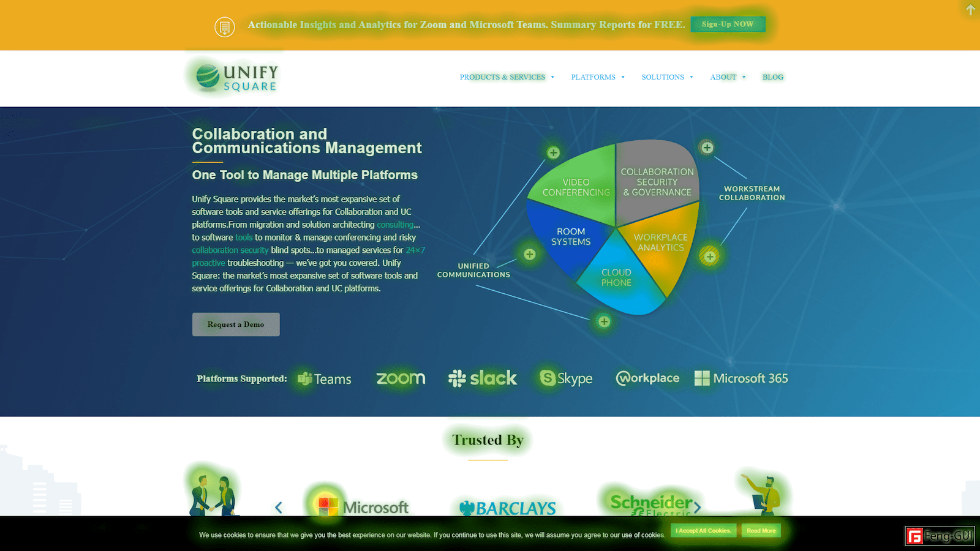Viewport: 980px width, 551px height.
Task: Click the Read More cookie button
Action: (761, 531)
